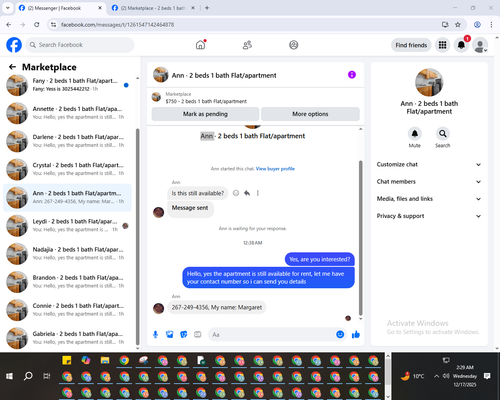This screenshot has width=500, height=400.
Task: Open the purple conversation information icon
Action: point(352,75)
